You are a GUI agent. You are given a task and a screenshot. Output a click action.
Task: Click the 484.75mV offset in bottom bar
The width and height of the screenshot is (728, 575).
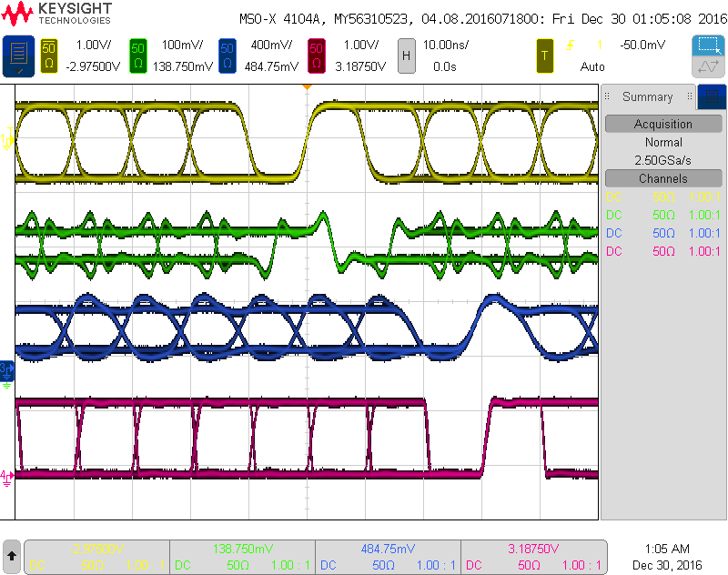pos(388,549)
